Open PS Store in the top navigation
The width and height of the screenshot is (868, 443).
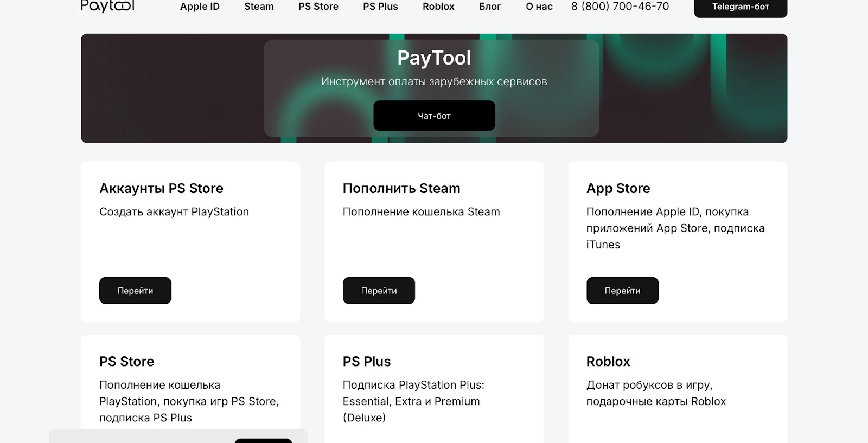[x=318, y=7]
